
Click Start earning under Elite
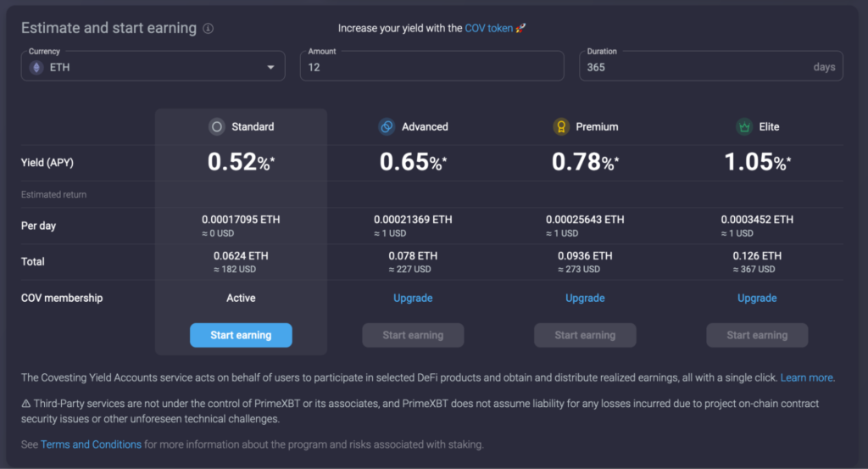point(757,336)
